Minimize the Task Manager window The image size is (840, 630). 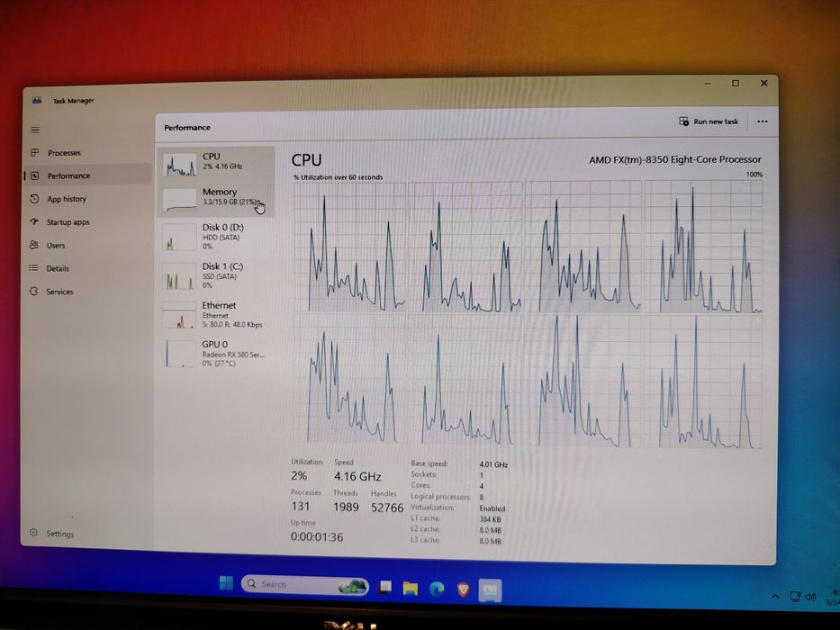(x=707, y=84)
